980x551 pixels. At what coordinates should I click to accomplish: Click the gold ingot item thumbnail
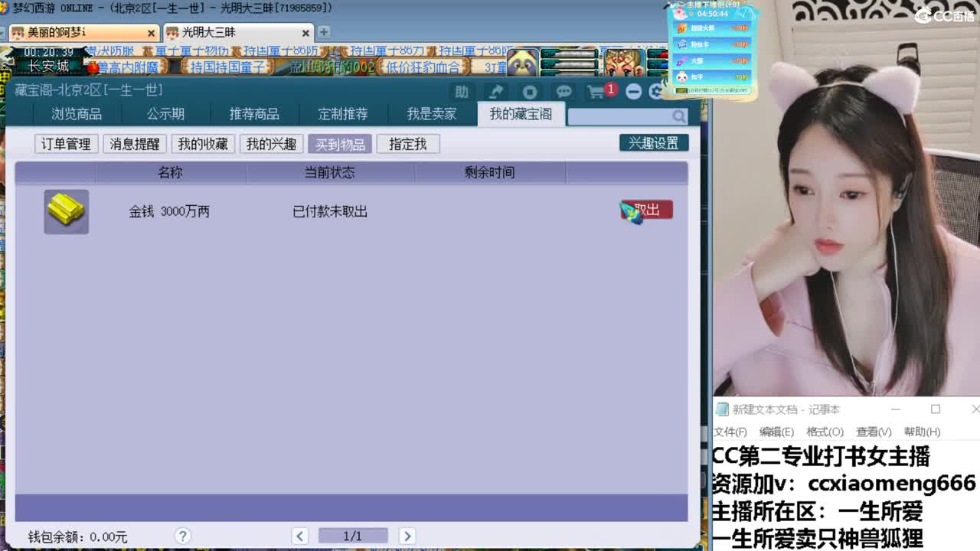click(66, 211)
